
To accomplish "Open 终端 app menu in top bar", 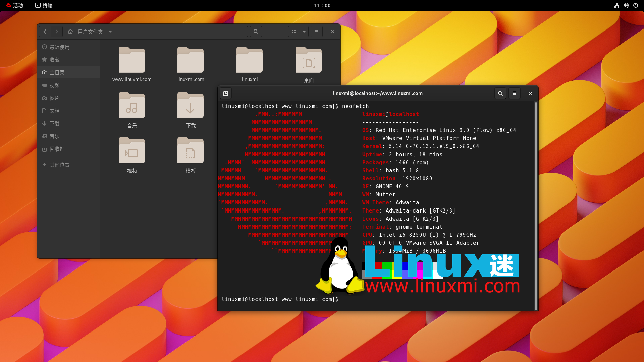I will pyautogui.click(x=44, y=5).
